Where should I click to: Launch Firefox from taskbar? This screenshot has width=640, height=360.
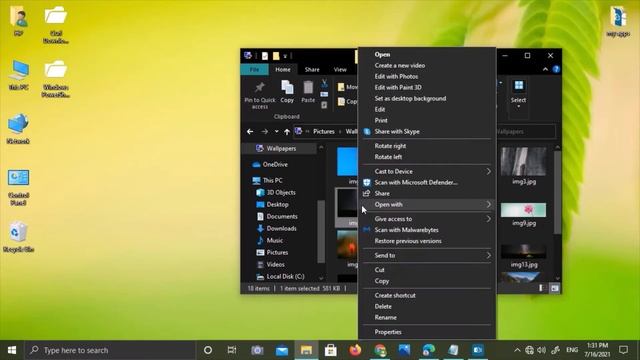click(x=355, y=350)
